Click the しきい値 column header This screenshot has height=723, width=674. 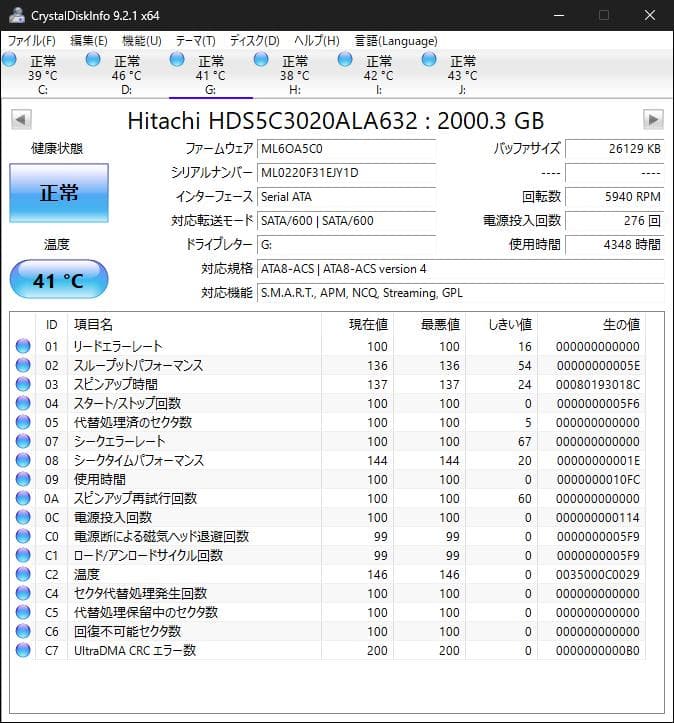(x=502, y=325)
